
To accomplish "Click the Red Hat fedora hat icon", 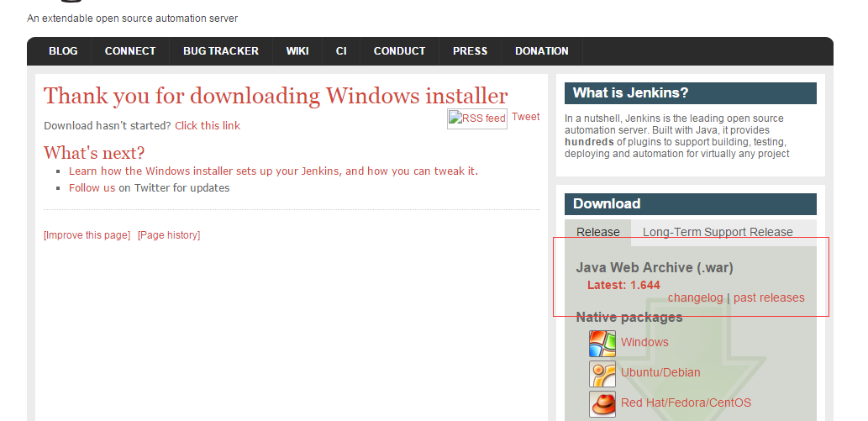I will click(602, 404).
